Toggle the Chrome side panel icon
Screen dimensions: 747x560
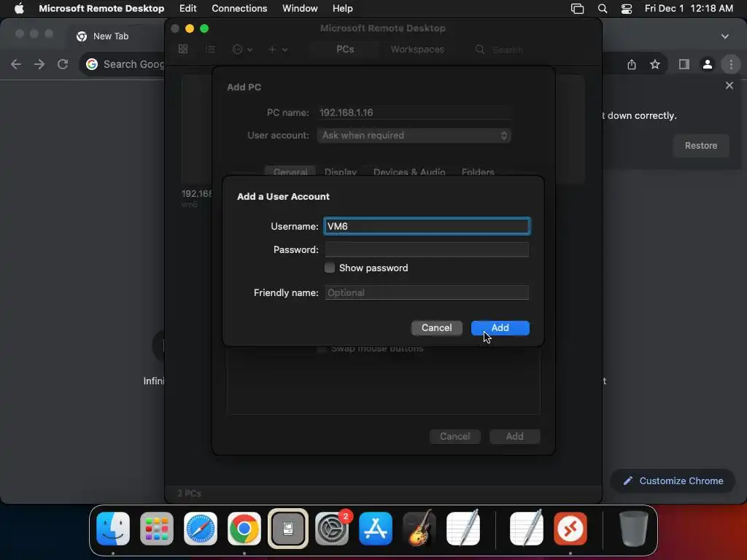coord(684,64)
